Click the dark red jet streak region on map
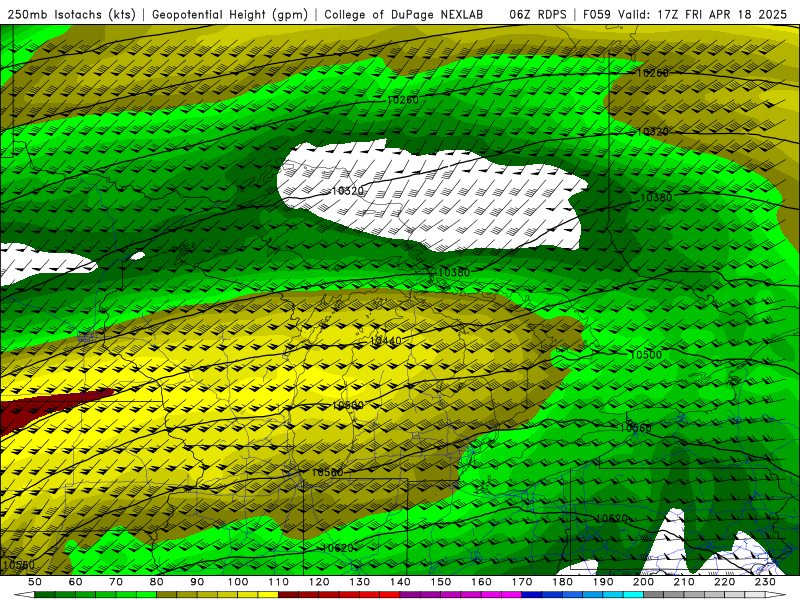The image size is (800, 600). (x=41, y=406)
